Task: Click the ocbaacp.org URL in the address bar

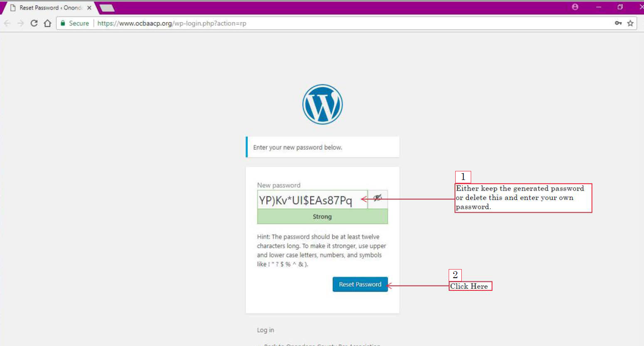Action: coord(172,23)
